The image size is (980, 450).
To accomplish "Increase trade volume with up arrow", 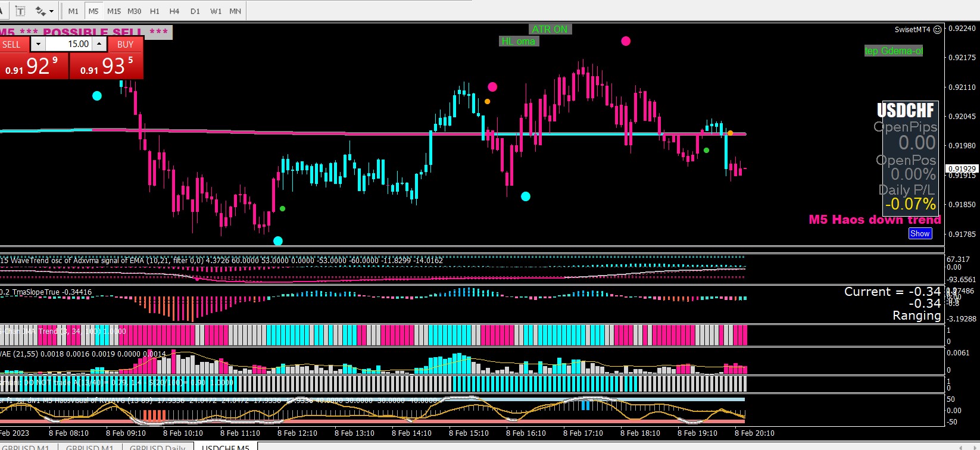I will tap(99, 44).
